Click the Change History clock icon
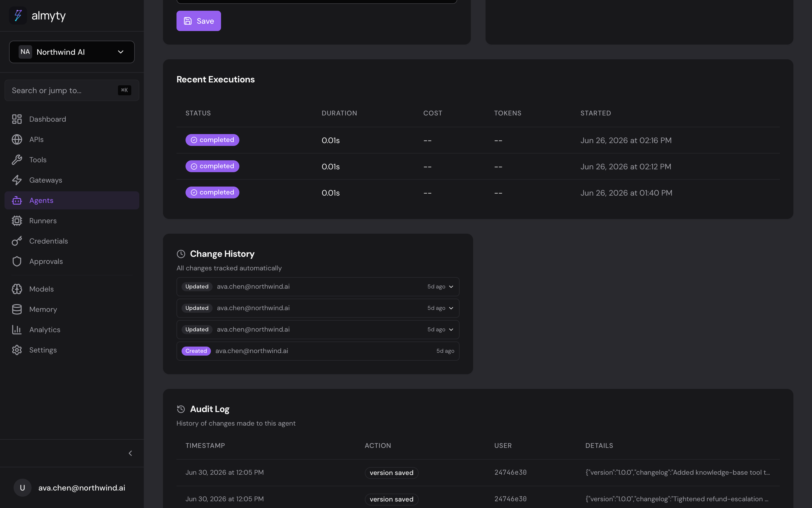This screenshot has height=508, width=812. coord(181,254)
